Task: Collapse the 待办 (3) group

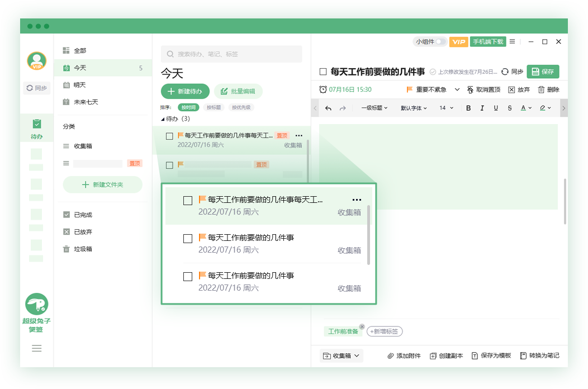Action: pos(163,119)
